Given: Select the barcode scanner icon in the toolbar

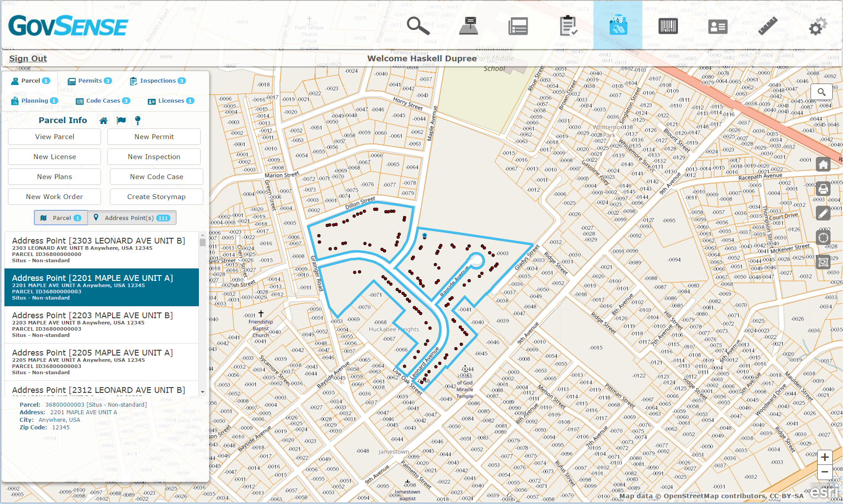Looking at the screenshot, I should (667, 25).
